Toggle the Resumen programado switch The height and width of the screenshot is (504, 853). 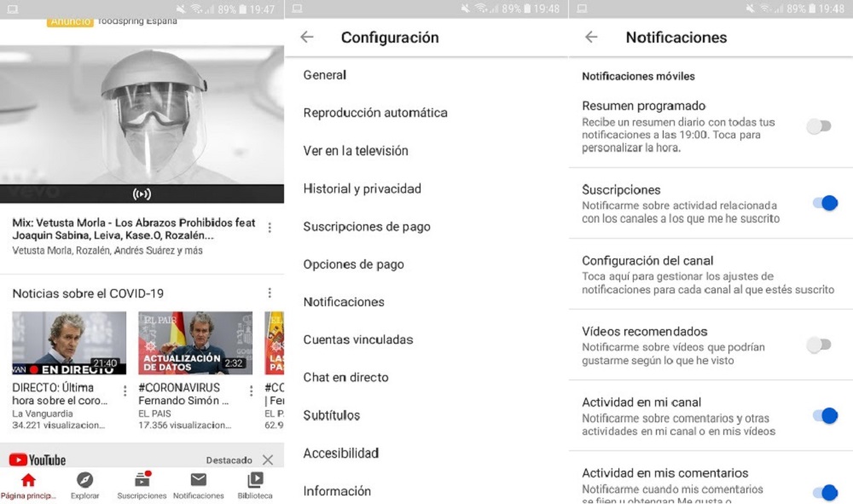pyautogui.click(x=819, y=126)
